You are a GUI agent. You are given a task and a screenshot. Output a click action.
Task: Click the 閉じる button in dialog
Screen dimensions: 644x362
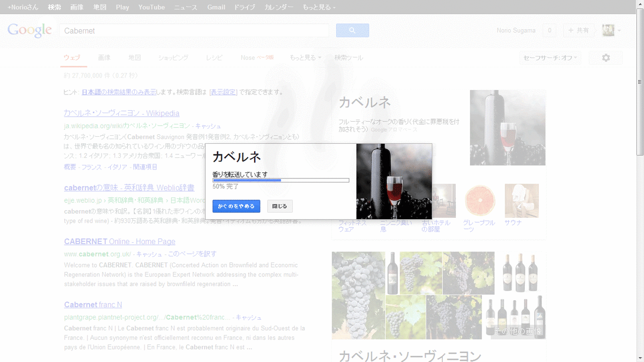click(x=280, y=206)
